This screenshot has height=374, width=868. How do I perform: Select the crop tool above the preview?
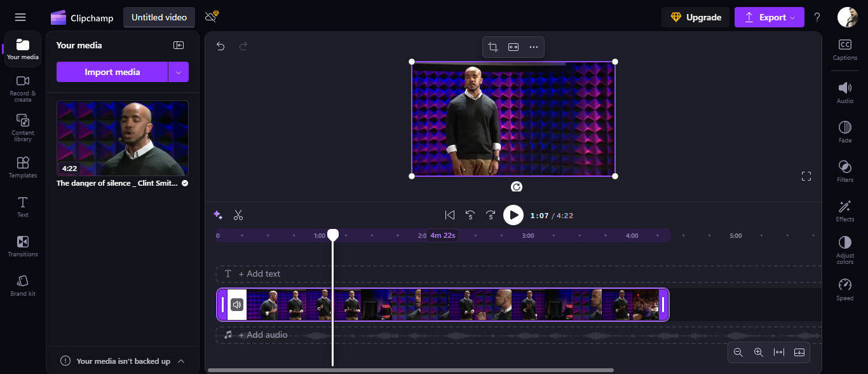(493, 46)
